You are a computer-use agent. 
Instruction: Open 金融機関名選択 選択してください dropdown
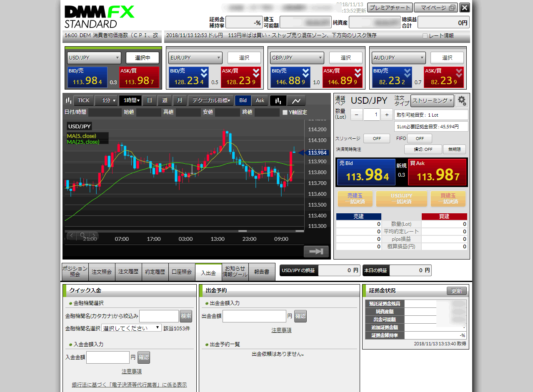(132, 328)
